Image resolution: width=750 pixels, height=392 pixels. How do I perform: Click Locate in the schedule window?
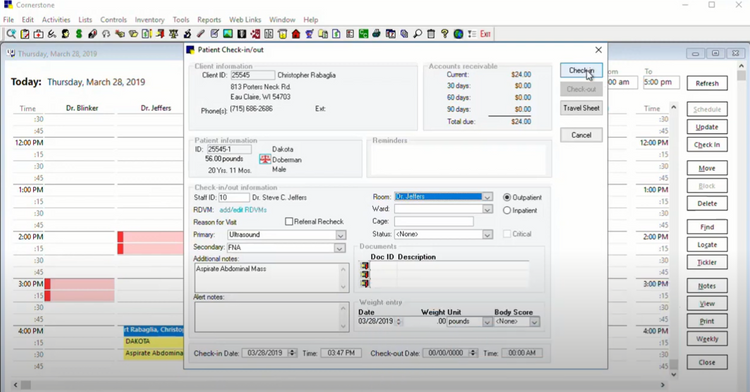707,244
